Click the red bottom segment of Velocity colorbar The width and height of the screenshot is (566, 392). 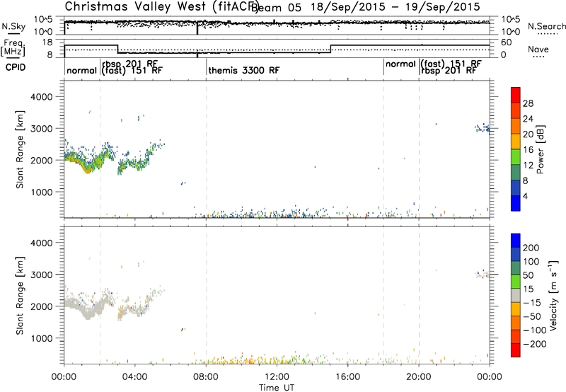point(516,350)
